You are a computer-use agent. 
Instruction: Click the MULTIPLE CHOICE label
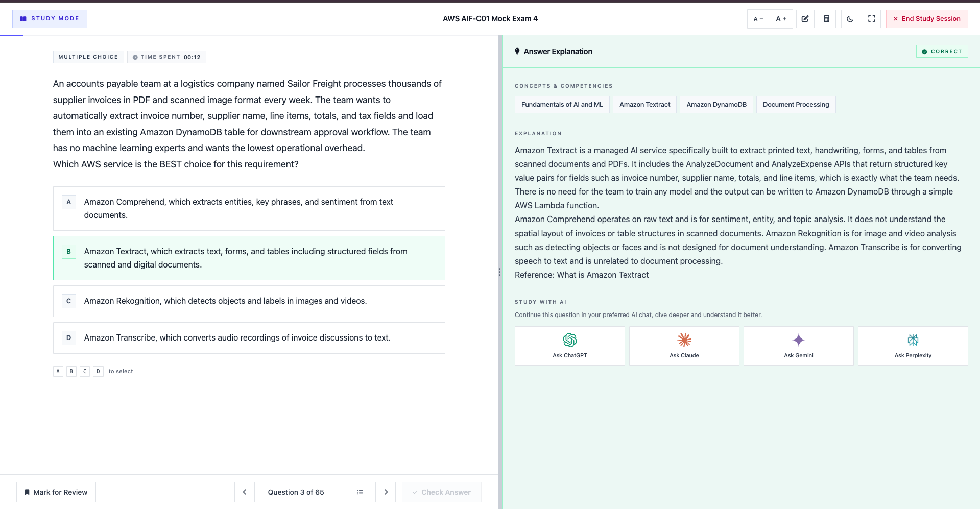[88, 57]
